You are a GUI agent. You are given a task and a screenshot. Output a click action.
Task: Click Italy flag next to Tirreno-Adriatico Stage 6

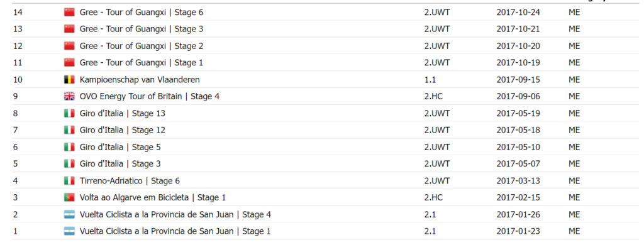pos(69,180)
